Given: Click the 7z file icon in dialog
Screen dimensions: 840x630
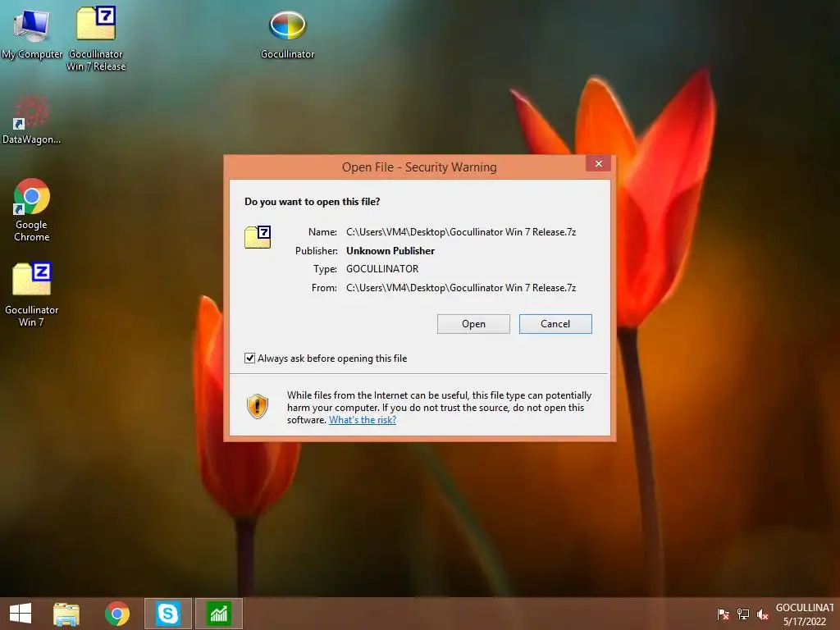Looking at the screenshot, I should pyautogui.click(x=258, y=237).
